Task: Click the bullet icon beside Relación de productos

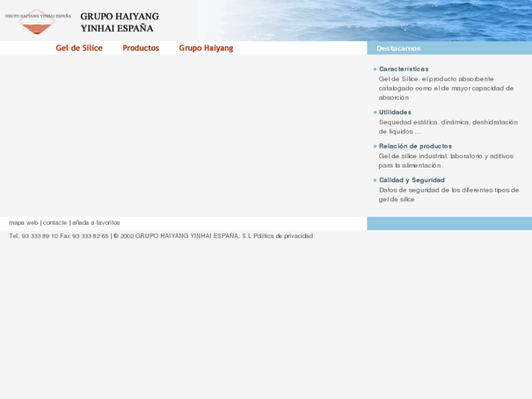Action: [x=375, y=146]
